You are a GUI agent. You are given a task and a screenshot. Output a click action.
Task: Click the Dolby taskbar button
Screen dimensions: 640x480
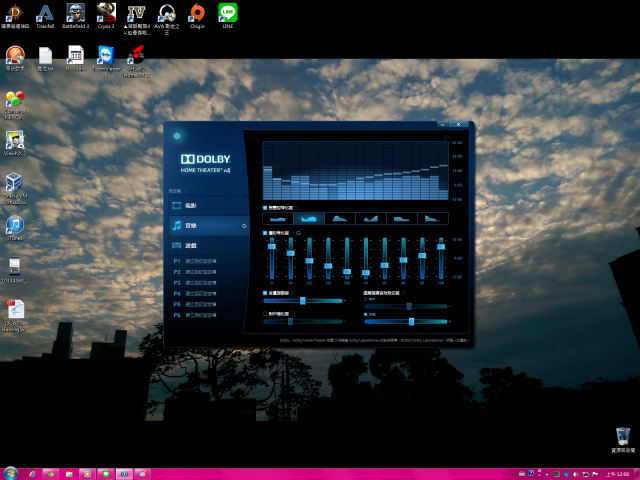click(x=124, y=474)
